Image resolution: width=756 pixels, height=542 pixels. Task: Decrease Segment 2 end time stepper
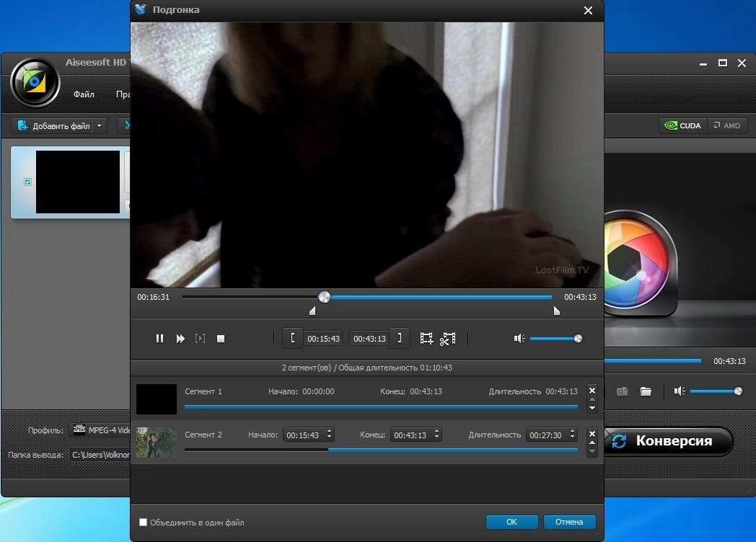436,438
